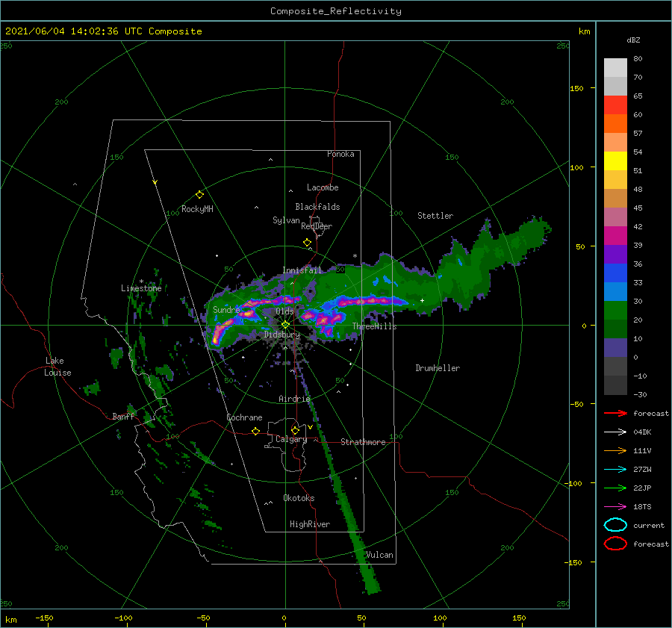Click the 65 dBZ red color swatch

tap(615, 105)
